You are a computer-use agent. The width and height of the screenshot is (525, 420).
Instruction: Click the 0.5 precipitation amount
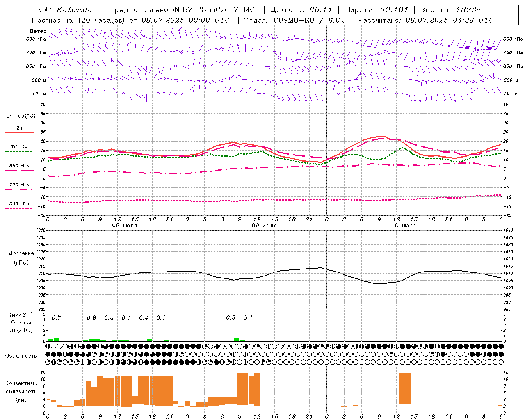231,318
